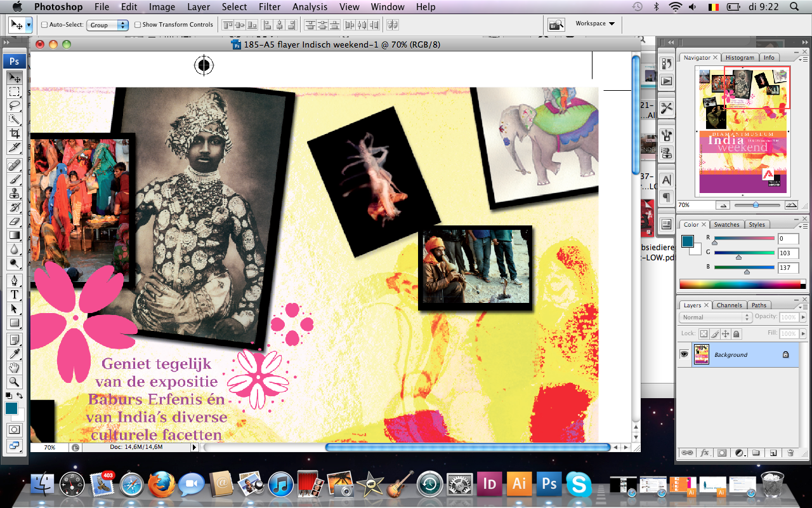Select the Pen tool

14,280
